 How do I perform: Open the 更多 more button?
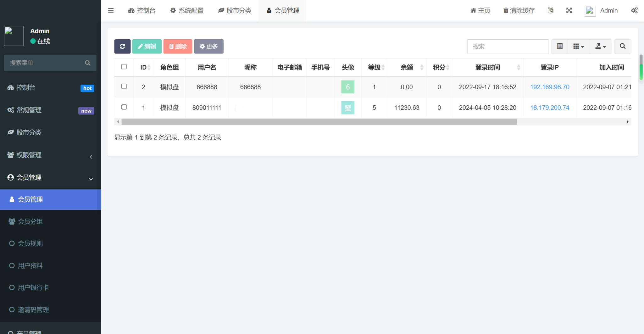[x=209, y=47]
